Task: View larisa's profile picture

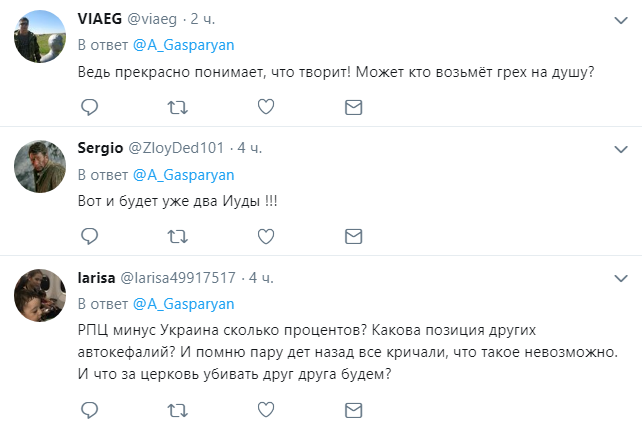Action: (40, 295)
